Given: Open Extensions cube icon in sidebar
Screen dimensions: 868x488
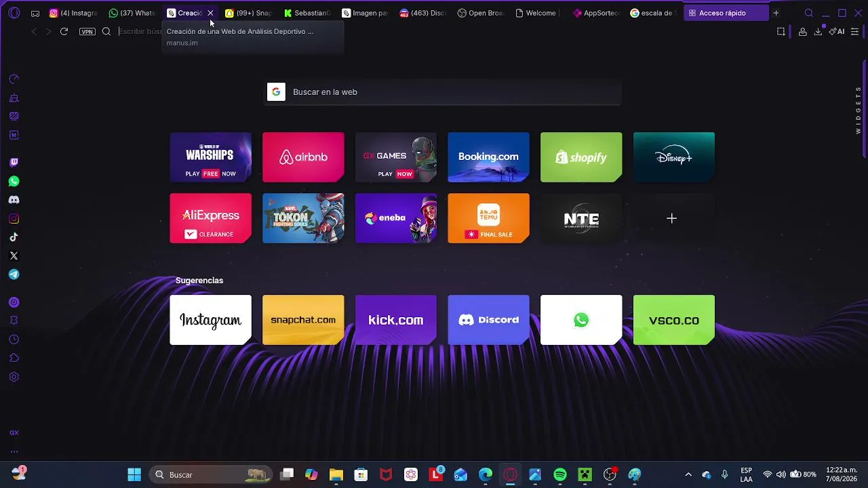Looking at the screenshot, I should 14,358.
